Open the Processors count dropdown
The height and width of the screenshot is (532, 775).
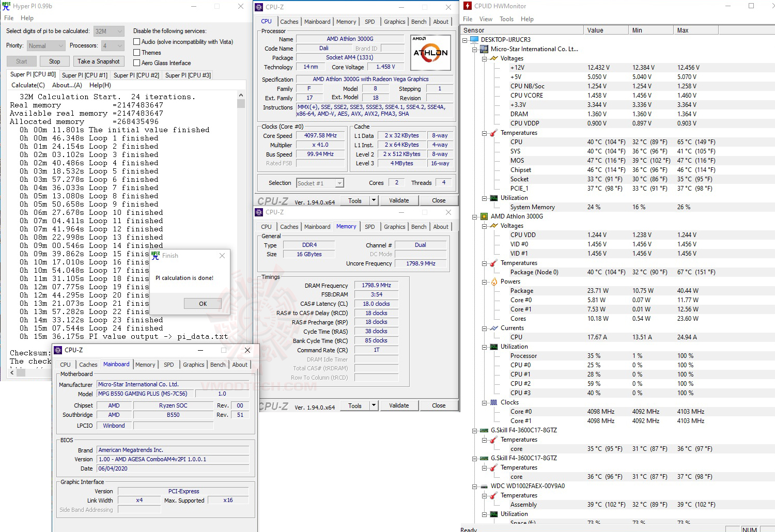click(x=113, y=45)
